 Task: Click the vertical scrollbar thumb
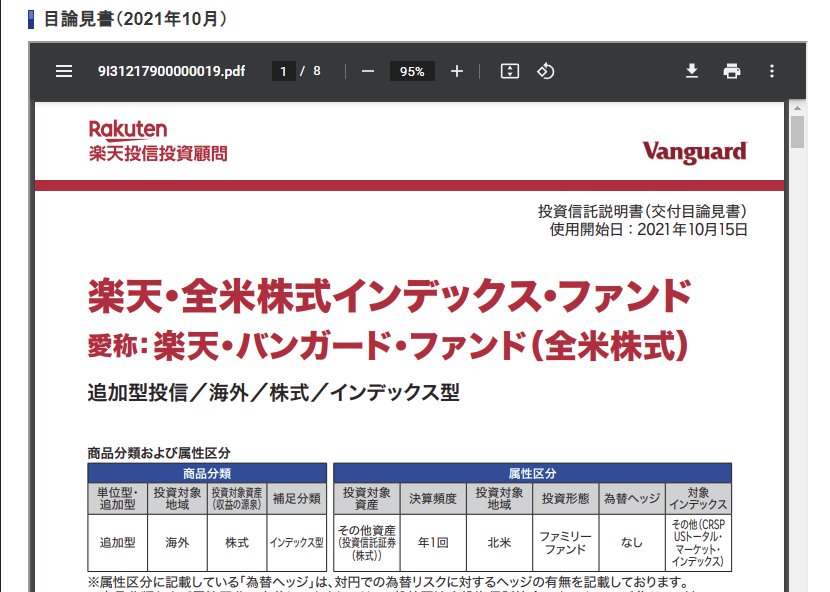click(797, 132)
